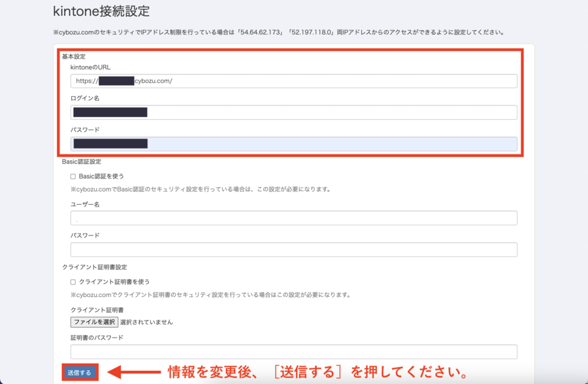The width and height of the screenshot is (588, 384).
Task: Click the kintoneのURL field label
Action: tap(90, 67)
